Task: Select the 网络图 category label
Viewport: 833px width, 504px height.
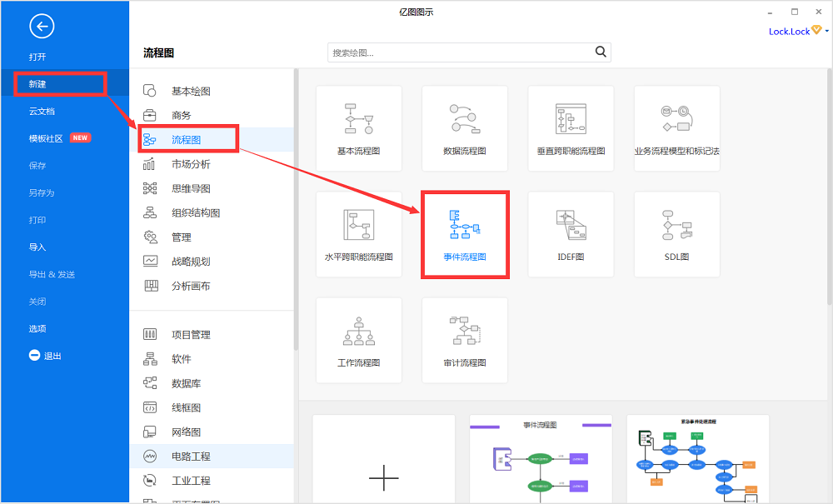Action: click(186, 432)
